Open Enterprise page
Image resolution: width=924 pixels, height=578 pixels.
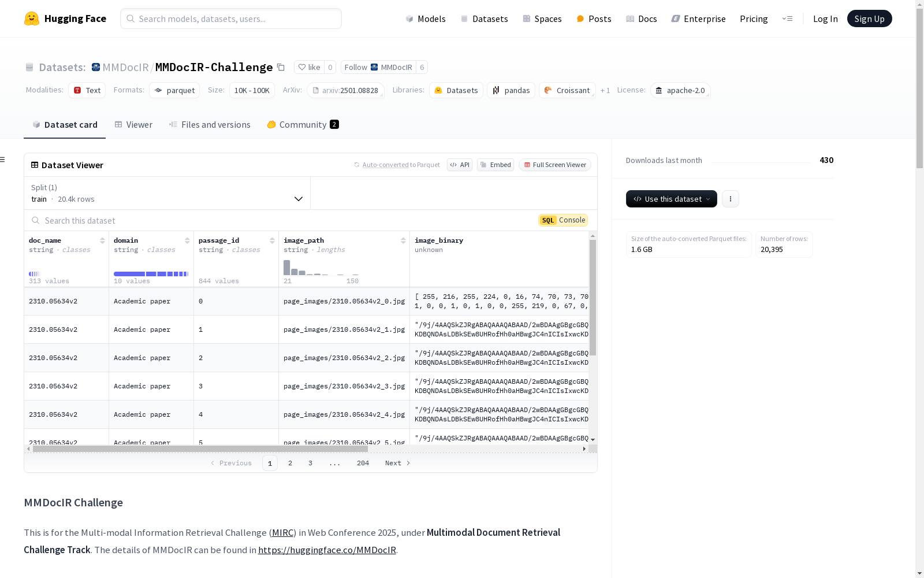698,18
